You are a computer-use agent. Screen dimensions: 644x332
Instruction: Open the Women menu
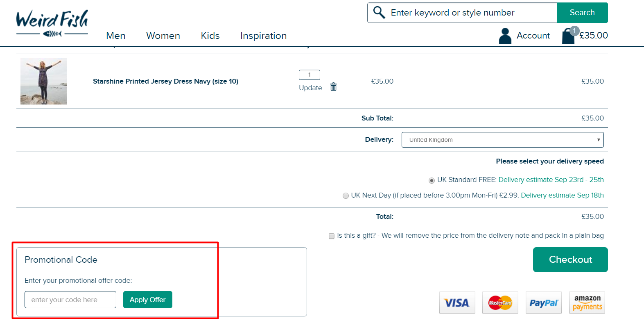tap(163, 36)
